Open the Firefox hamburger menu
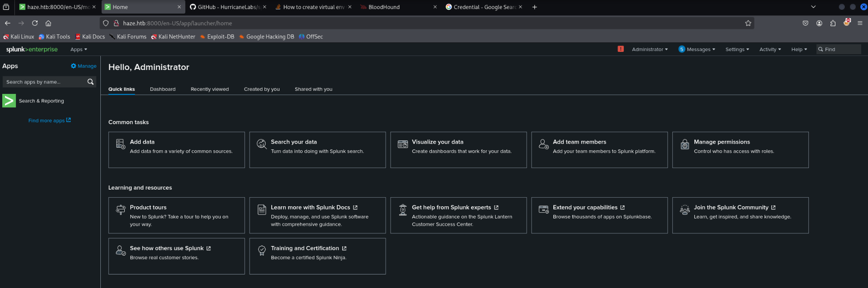The width and height of the screenshot is (868, 288). coord(860,23)
